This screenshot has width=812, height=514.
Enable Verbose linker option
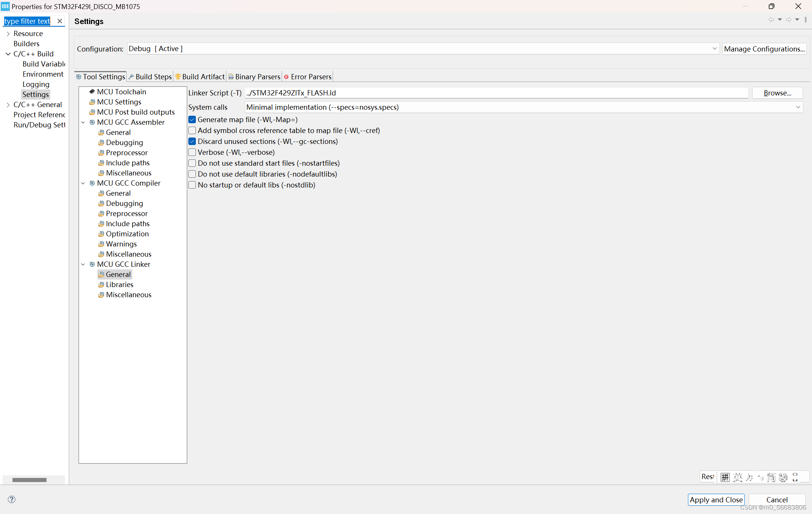point(192,152)
